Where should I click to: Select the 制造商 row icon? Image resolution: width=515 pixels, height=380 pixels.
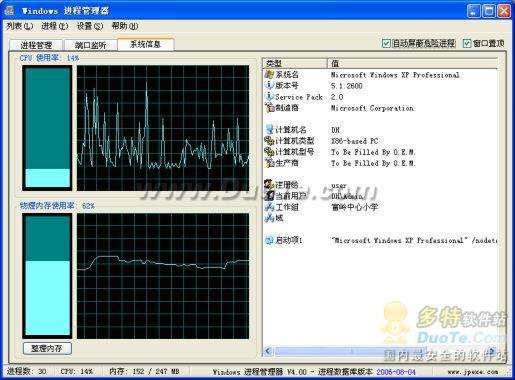click(x=269, y=107)
